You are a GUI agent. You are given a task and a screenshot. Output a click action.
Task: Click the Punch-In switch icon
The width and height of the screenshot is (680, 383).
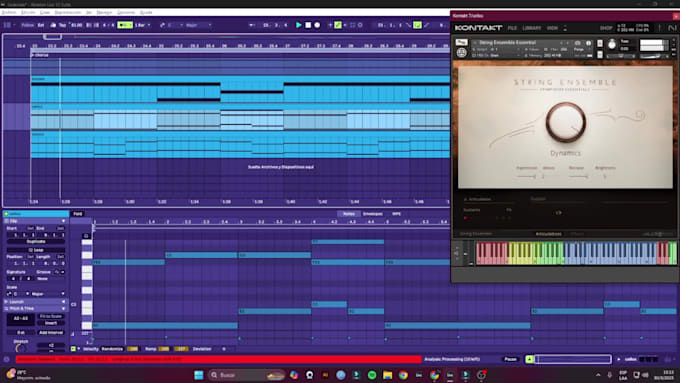pos(409,25)
